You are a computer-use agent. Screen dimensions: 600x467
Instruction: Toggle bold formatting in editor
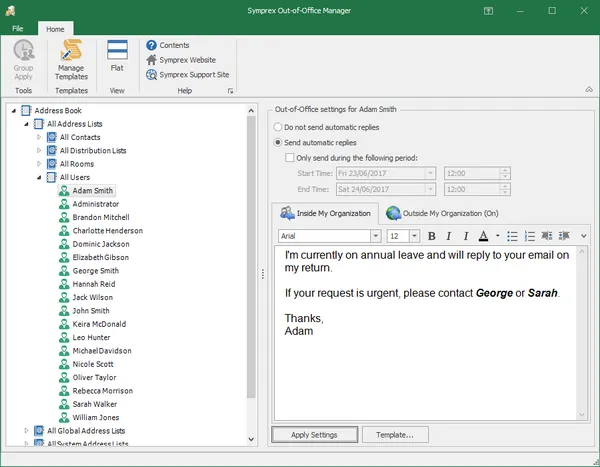(x=432, y=236)
